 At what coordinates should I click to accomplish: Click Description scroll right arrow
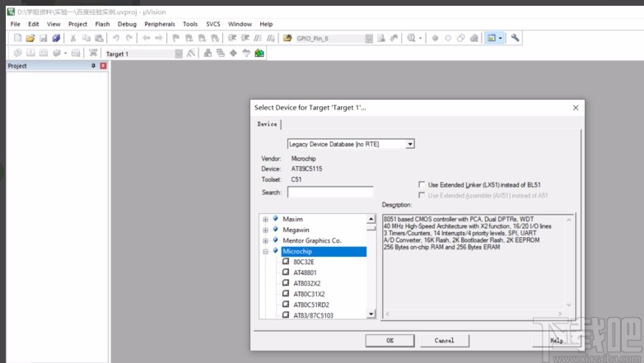[560, 314]
